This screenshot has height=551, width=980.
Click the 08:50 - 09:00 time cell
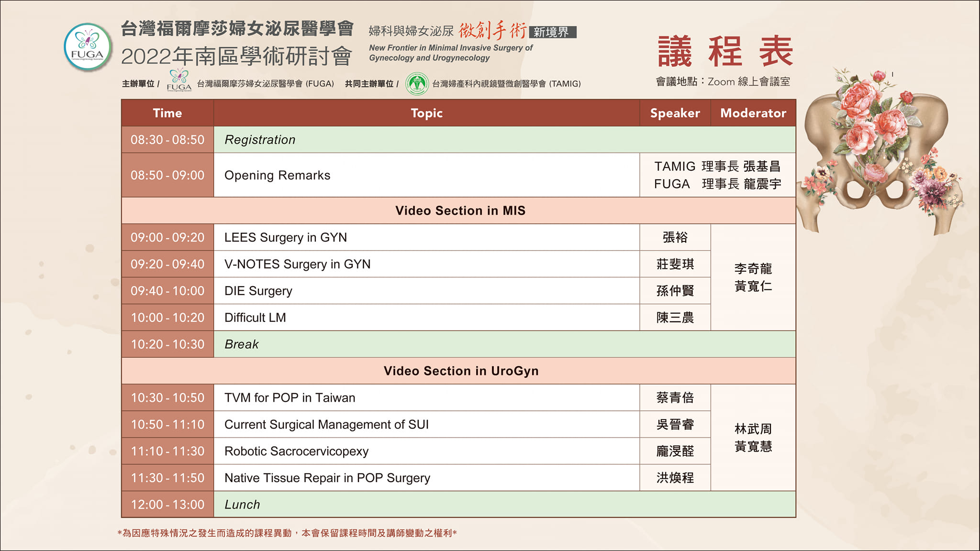tap(167, 175)
